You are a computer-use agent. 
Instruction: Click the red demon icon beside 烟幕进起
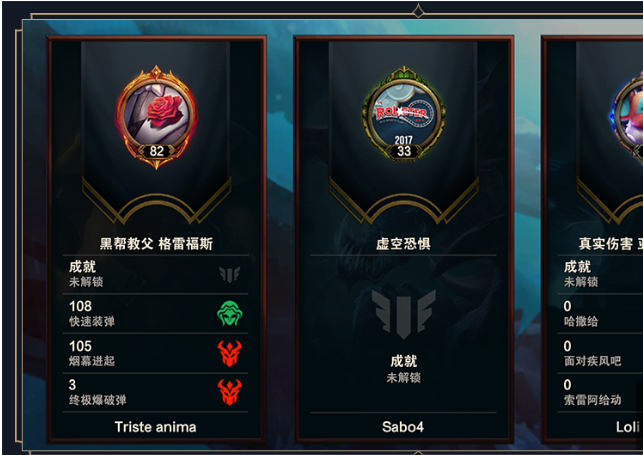pyautogui.click(x=230, y=353)
